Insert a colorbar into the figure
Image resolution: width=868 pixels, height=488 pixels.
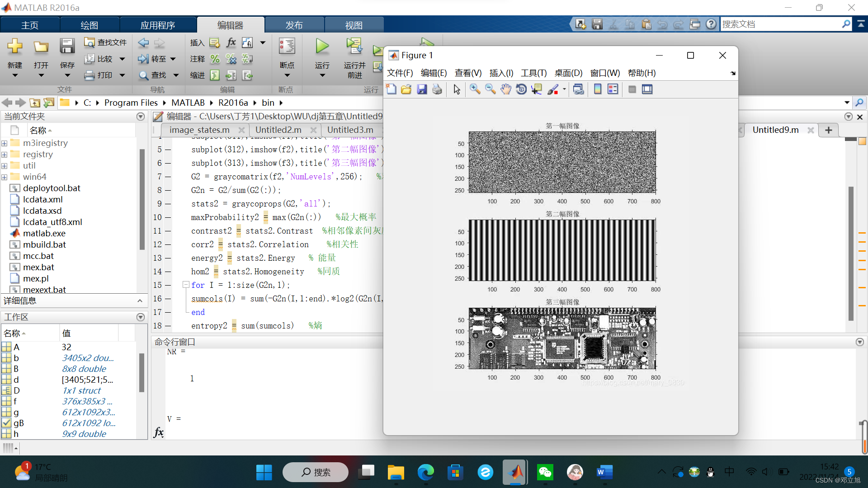(598, 89)
